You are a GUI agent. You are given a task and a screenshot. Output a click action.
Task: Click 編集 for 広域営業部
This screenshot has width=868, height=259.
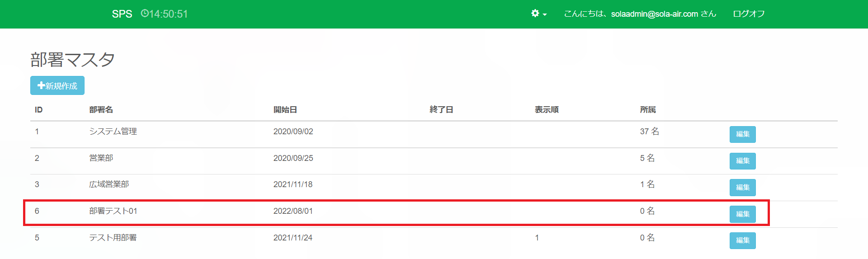coord(742,187)
